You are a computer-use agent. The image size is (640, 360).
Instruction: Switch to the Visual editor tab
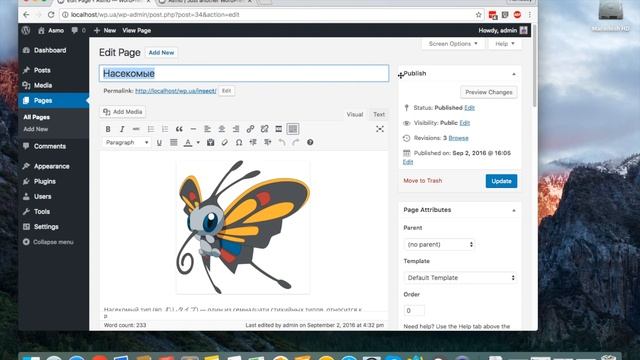(355, 115)
